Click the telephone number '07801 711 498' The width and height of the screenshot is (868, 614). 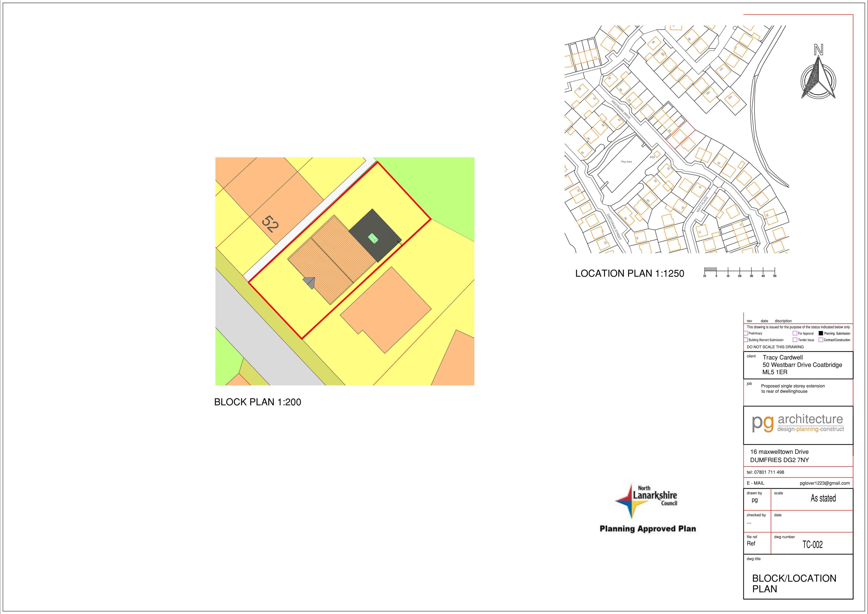[x=769, y=472]
